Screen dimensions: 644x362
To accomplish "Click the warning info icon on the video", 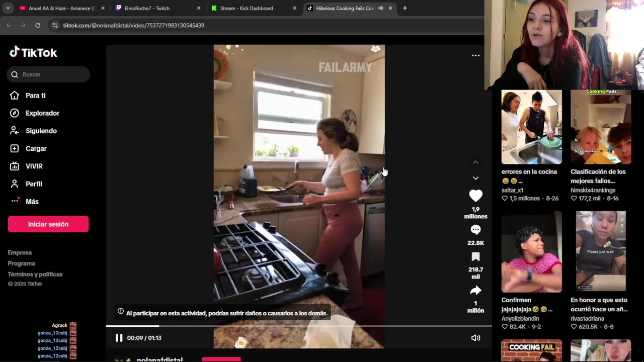I will [121, 311].
